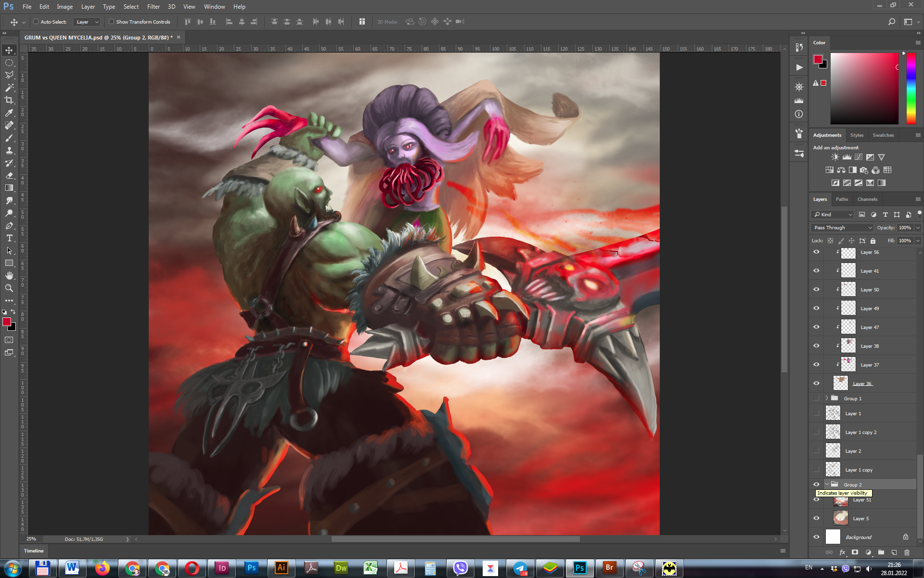Collapse Group 2 folder arrow
This screenshot has height=578, width=924.
[827, 485]
